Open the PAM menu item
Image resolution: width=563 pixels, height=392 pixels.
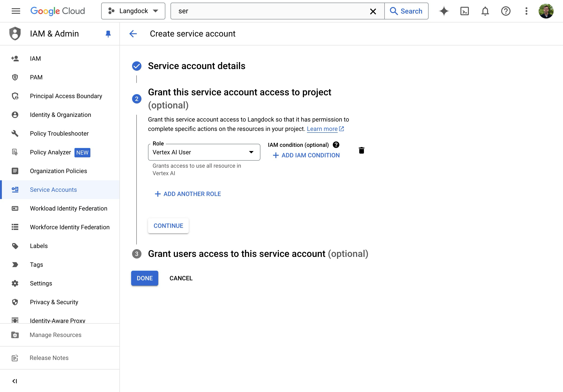(x=60, y=77)
